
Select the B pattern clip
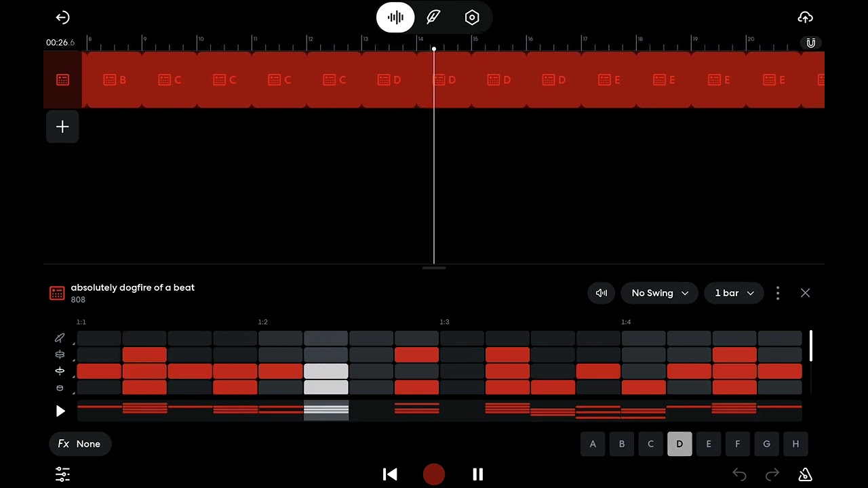pyautogui.click(x=115, y=80)
